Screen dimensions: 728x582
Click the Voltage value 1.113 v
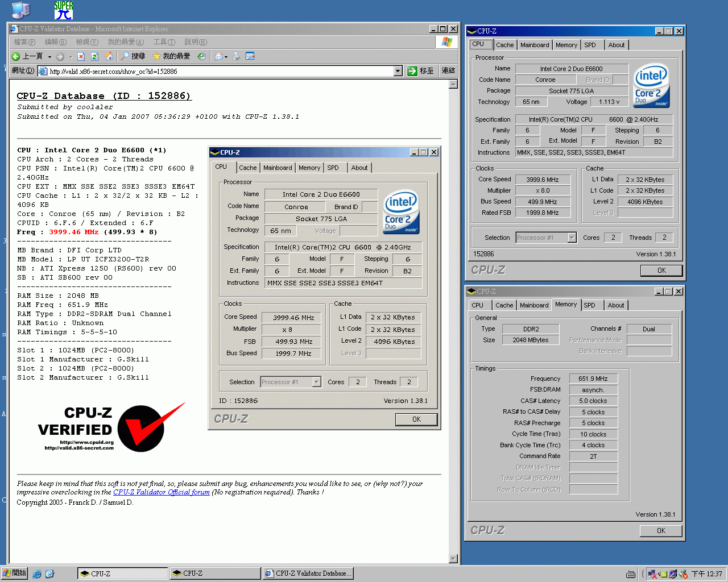coord(609,102)
